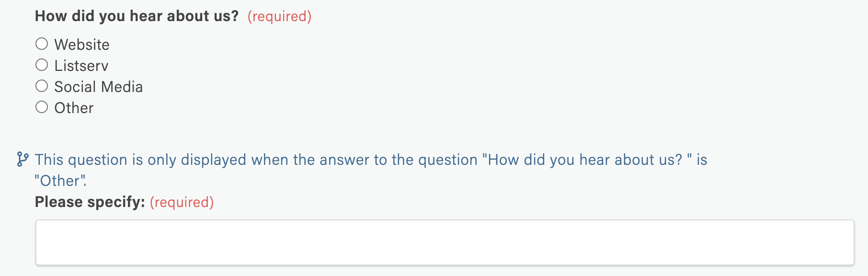Click the word "is" ending the note's first line

(702, 160)
